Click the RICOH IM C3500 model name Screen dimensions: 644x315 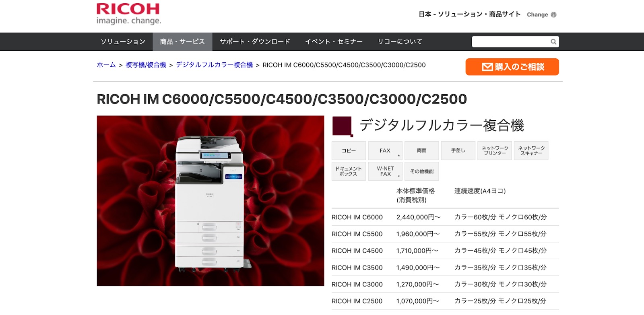(357, 268)
